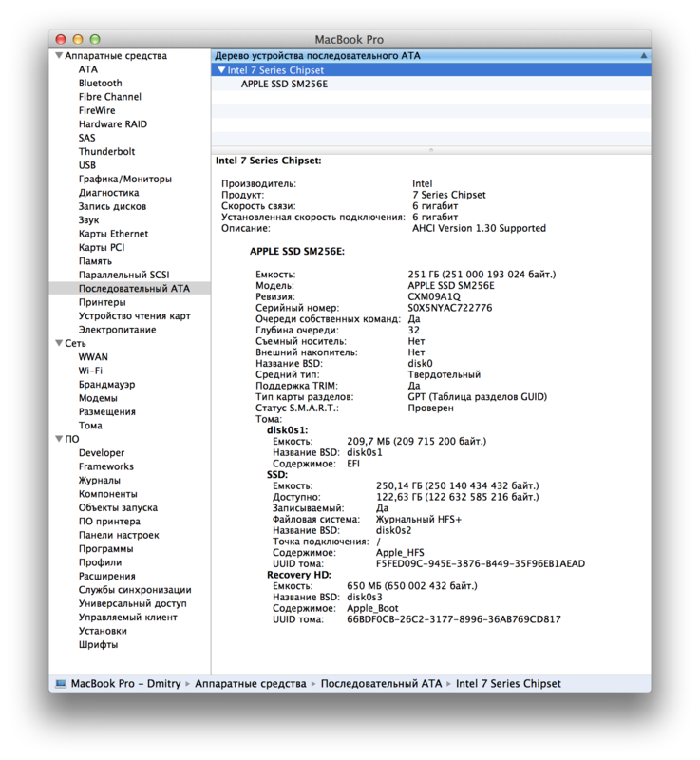Click Последовательный ATA in the path bar
This screenshot has height=760, width=700.
[381, 683]
